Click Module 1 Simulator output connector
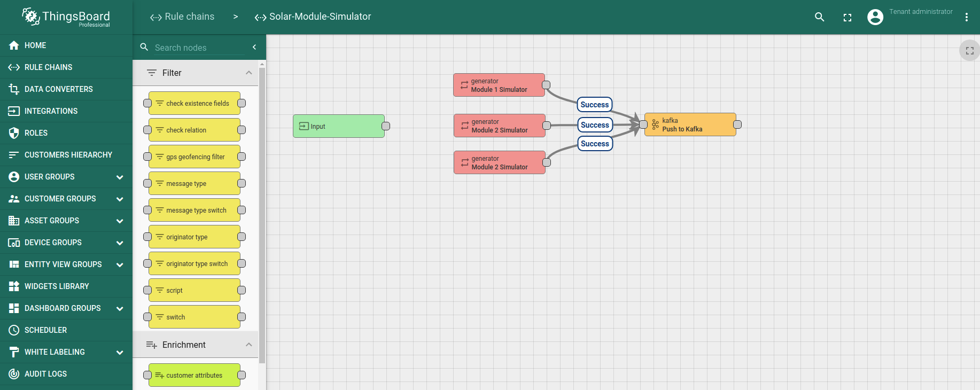The width and height of the screenshot is (980, 390). tap(546, 85)
